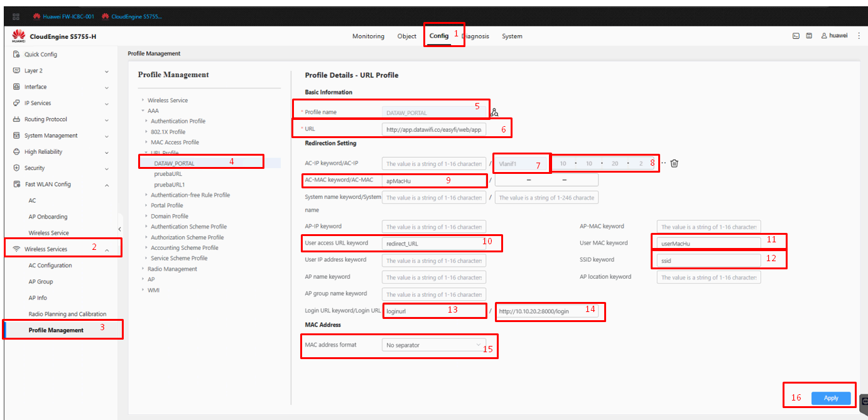Viewport: 868px width, 420px height.
Task: Switch to CloudEngine S5755 browser tab
Action: [132, 16]
